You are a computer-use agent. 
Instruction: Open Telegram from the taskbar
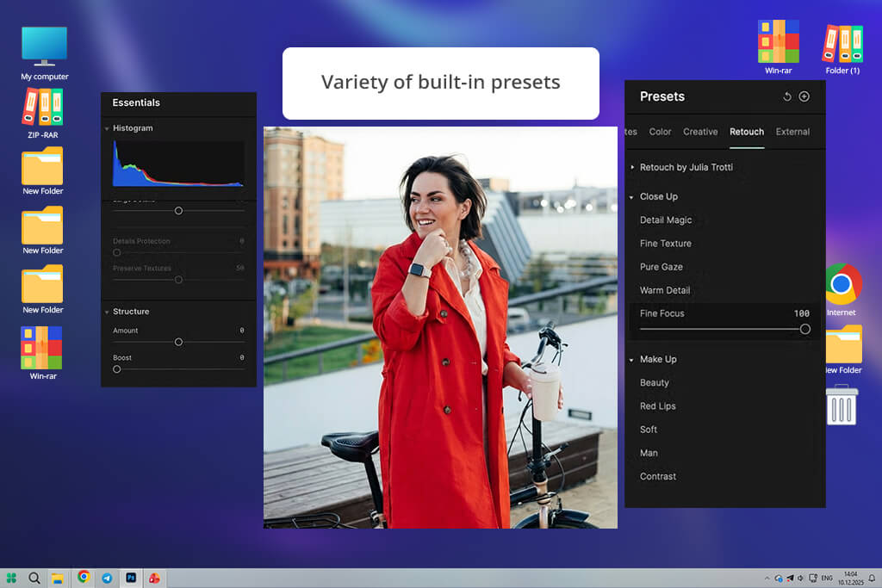pos(107,578)
